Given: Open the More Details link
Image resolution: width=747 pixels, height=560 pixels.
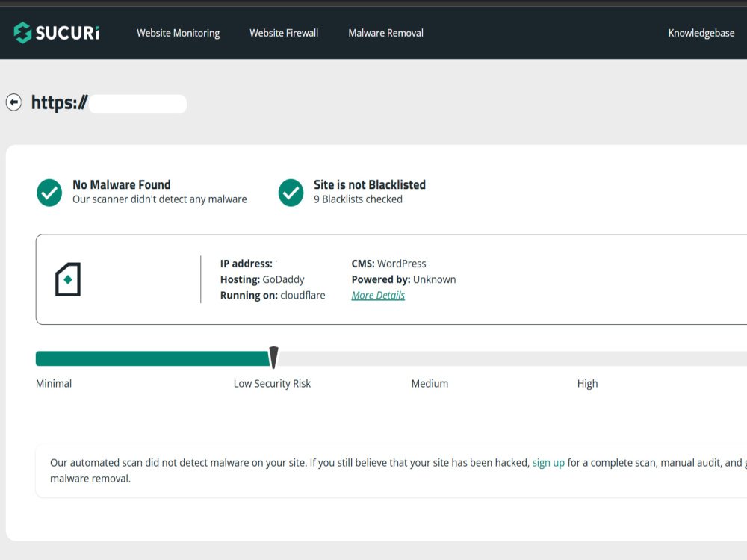Looking at the screenshot, I should pyautogui.click(x=378, y=295).
